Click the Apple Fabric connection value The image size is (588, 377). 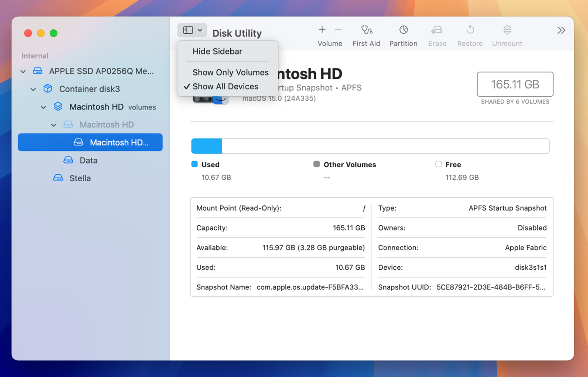pos(526,248)
